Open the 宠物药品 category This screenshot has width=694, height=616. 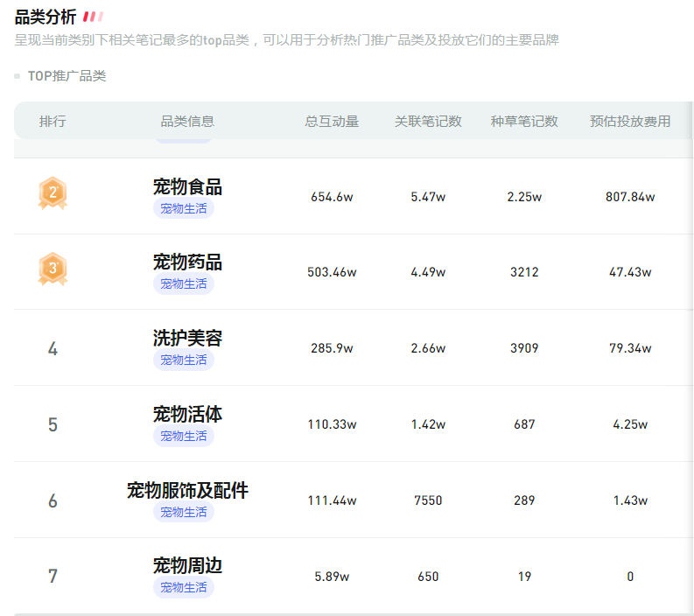187,262
